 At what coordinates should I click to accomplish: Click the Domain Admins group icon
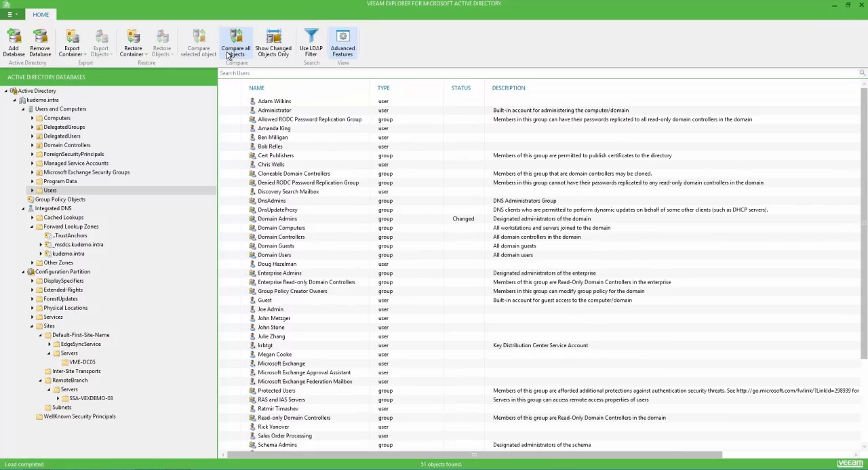[252, 218]
